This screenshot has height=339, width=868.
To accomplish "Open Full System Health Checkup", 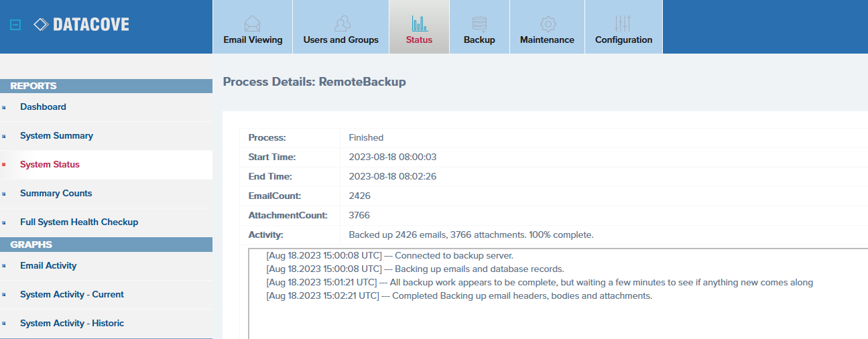I will point(79,222).
